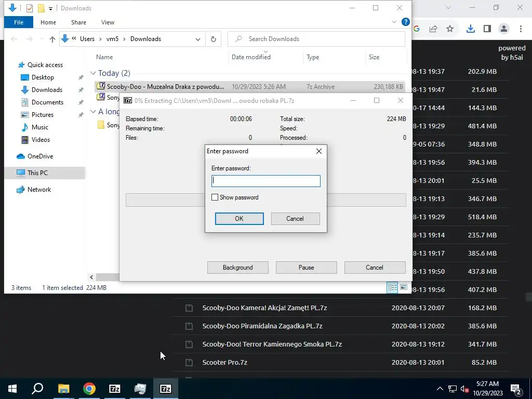Open Chrome downloads arrow icon
The height and width of the screenshot is (399, 532).
[470, 29]
